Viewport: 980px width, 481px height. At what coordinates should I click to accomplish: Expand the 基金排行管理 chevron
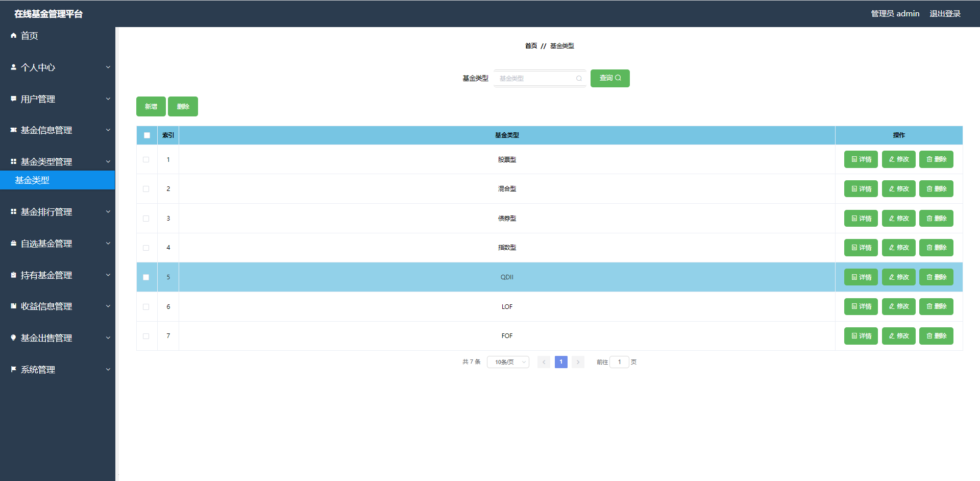point(108,211)
